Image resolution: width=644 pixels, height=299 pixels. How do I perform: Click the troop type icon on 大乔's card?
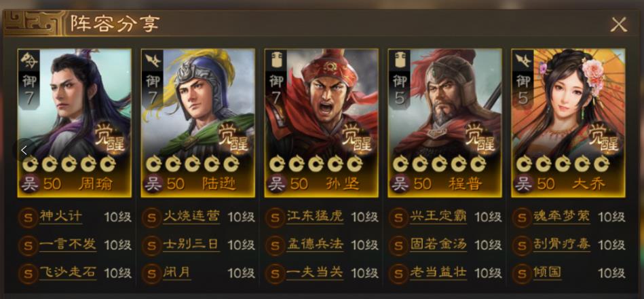point(523,60)
